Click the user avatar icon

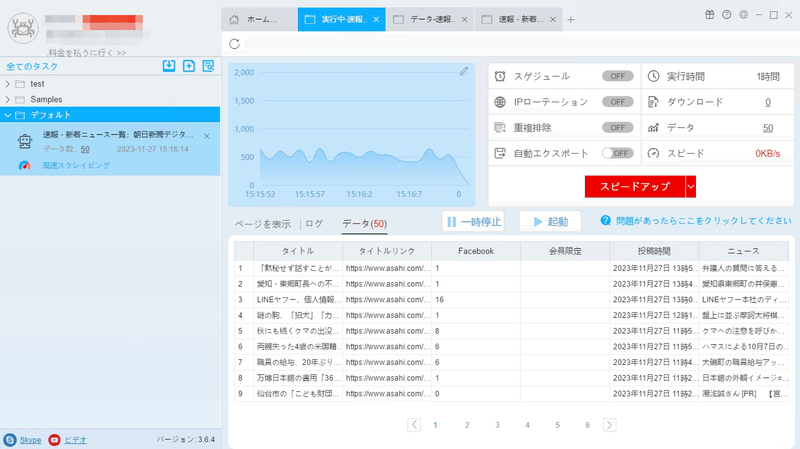23,28
